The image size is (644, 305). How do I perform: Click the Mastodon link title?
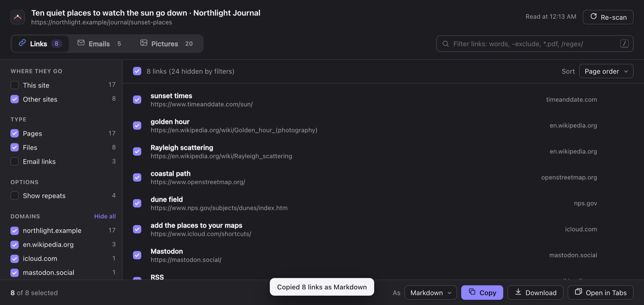(167, 251)
